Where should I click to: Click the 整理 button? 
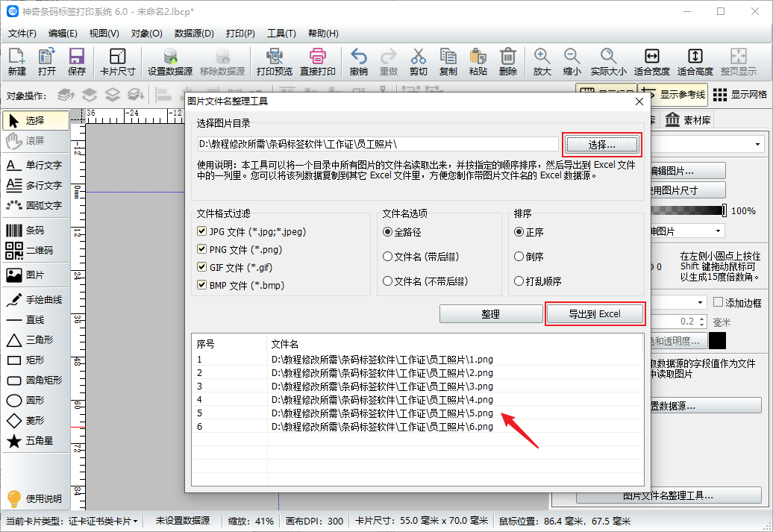(x=490, y=314)
